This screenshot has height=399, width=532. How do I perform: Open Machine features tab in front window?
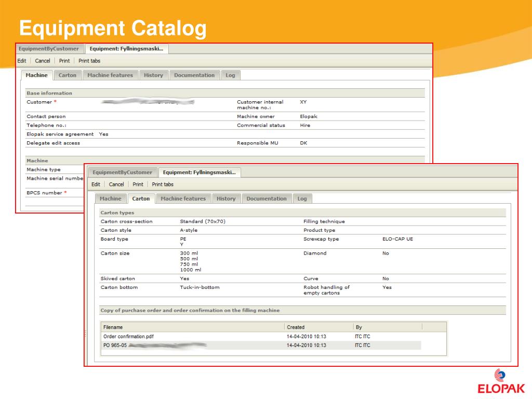(x=183, y=199)
